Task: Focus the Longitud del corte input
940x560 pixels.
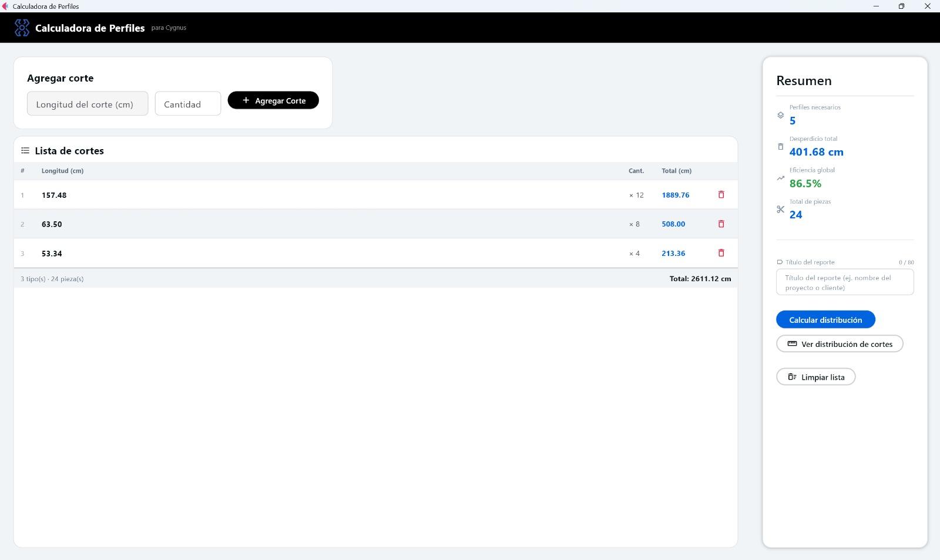Action: (88, 103)
